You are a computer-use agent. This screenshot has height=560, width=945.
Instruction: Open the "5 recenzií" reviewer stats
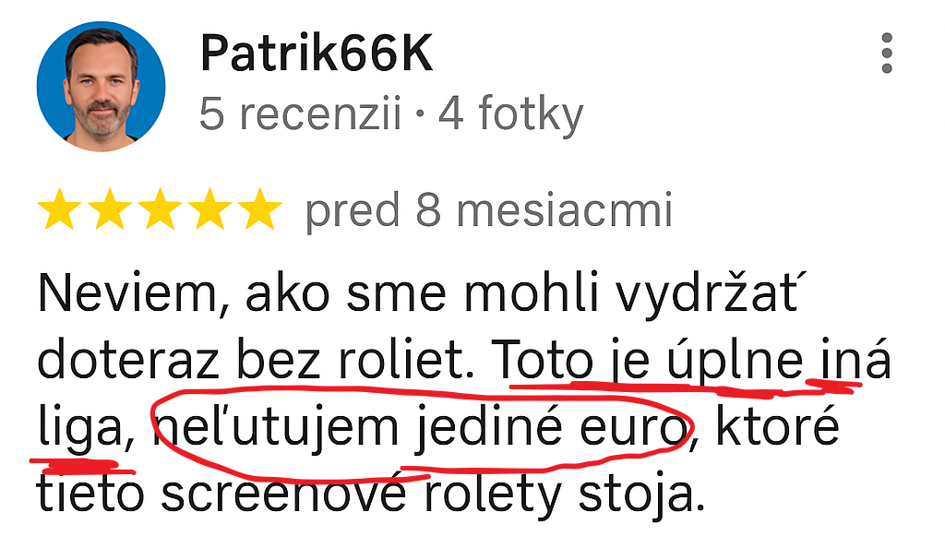pyautogui.click(x=300, y=113)
